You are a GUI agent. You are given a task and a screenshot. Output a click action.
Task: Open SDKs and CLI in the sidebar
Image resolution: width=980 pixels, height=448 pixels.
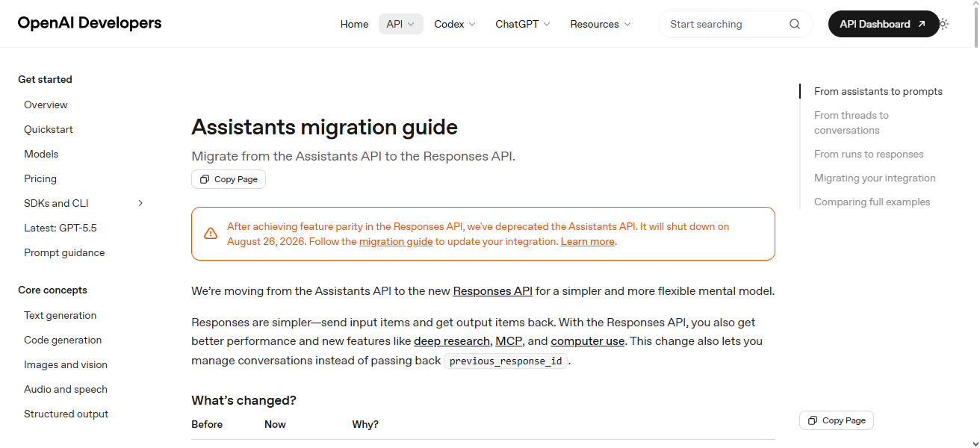56,203
